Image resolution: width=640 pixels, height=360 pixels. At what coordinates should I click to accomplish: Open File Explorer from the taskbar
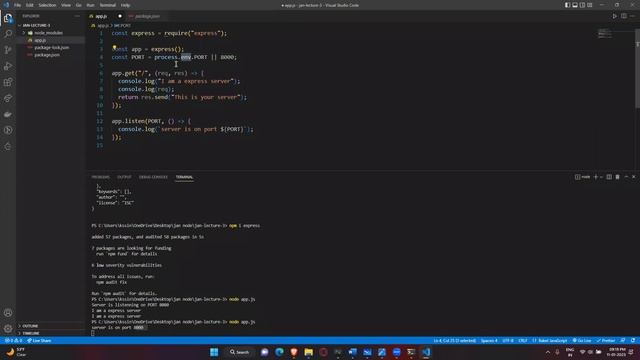(x=309, y=352)
